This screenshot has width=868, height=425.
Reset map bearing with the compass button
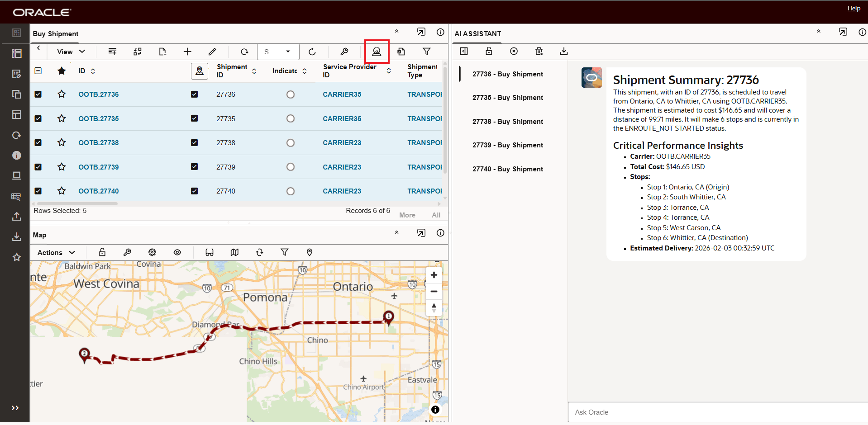click(434, 307)
